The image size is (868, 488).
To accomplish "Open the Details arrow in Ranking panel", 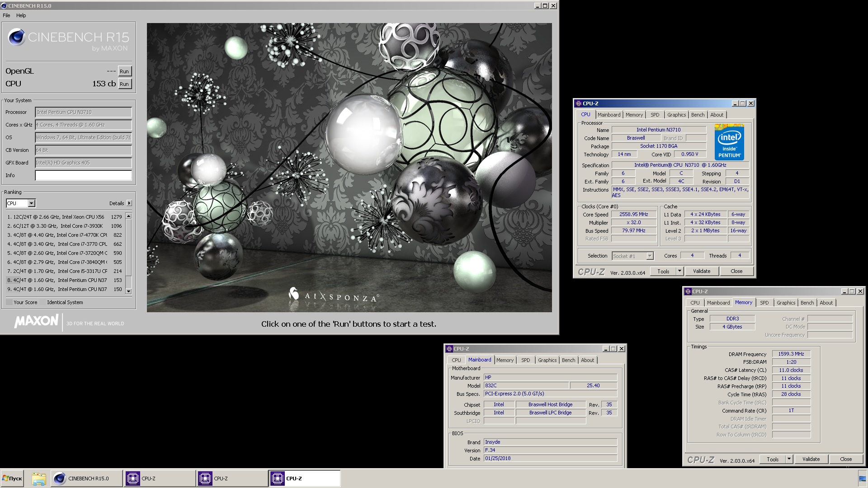I will click(x=129, y=203).
